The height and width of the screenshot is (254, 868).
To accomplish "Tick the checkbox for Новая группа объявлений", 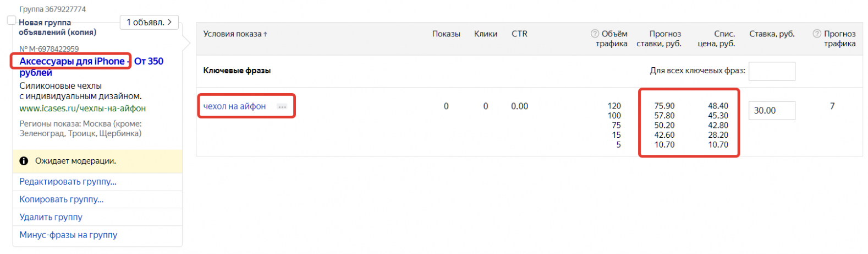I will pyautogui.click(x=12, y=20).
